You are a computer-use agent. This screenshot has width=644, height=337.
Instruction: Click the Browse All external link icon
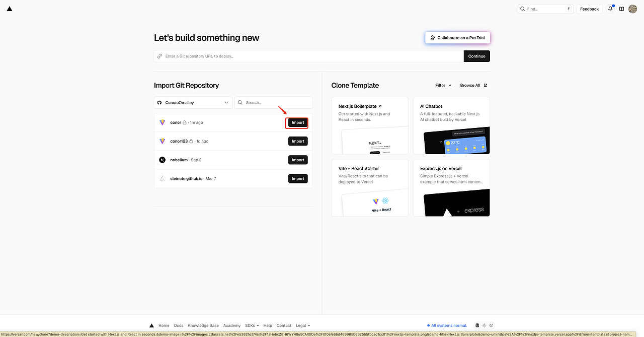[x=486, y=85]
